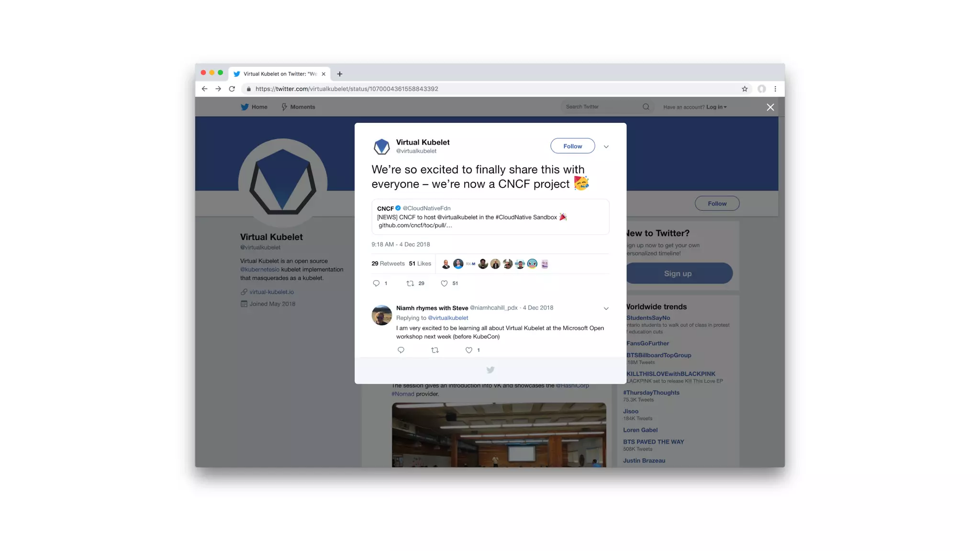Open the Log in dropdown
Viewport: 980px width, 551px height.
click(716, 107)
